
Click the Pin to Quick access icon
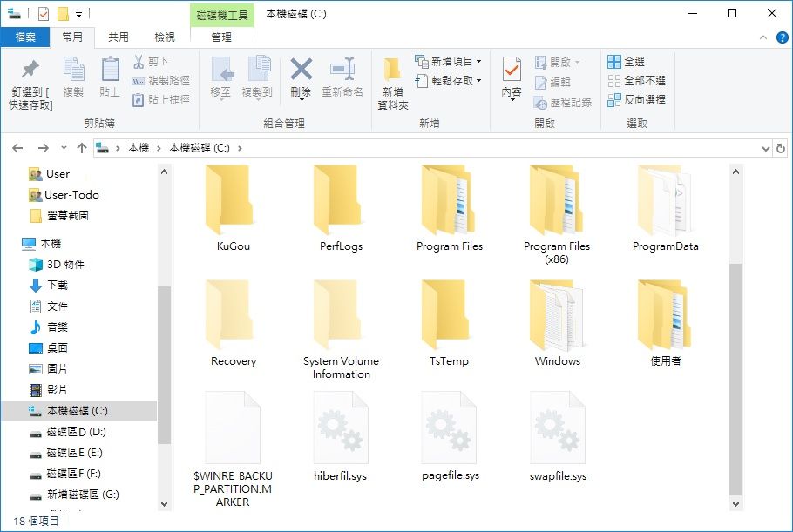[x=30, y=69]
